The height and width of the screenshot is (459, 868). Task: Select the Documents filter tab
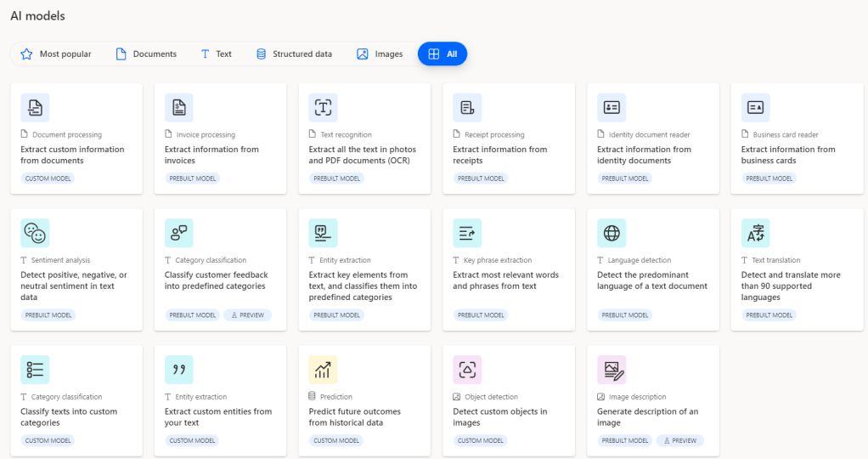pos(146,54)
